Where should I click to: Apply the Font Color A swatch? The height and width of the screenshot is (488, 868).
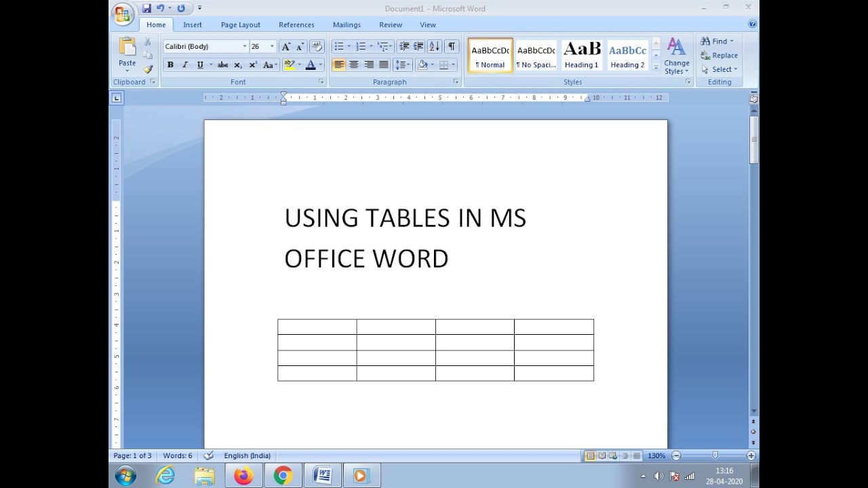[x=311, y=65]
